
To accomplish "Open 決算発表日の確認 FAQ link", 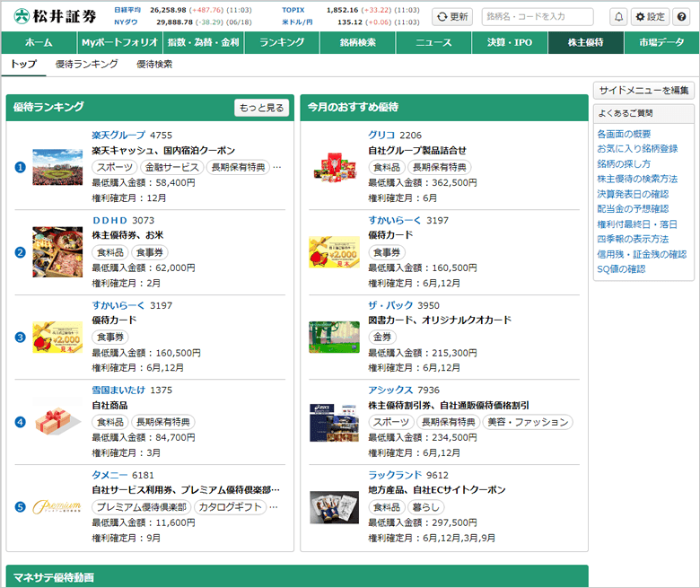I will 633,194.
